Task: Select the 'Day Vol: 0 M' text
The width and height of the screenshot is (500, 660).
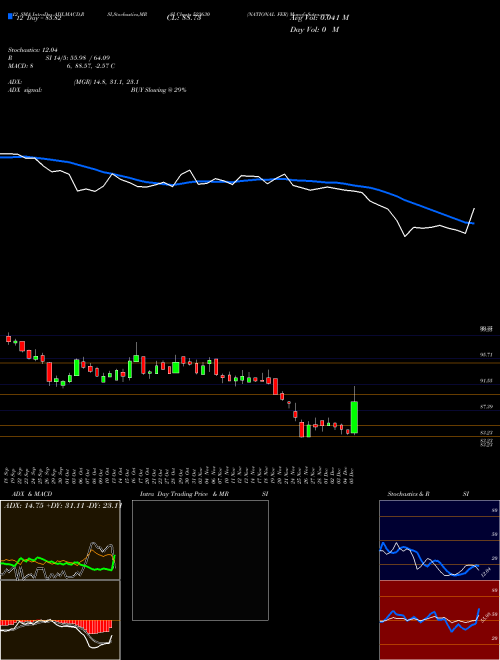Action: [314, 29]
